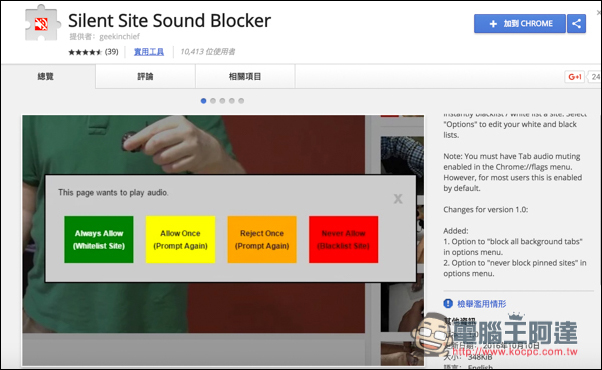Click the provider name geekinchief
The height and width of the screenshot is (370, 602).
click(119, 36)
